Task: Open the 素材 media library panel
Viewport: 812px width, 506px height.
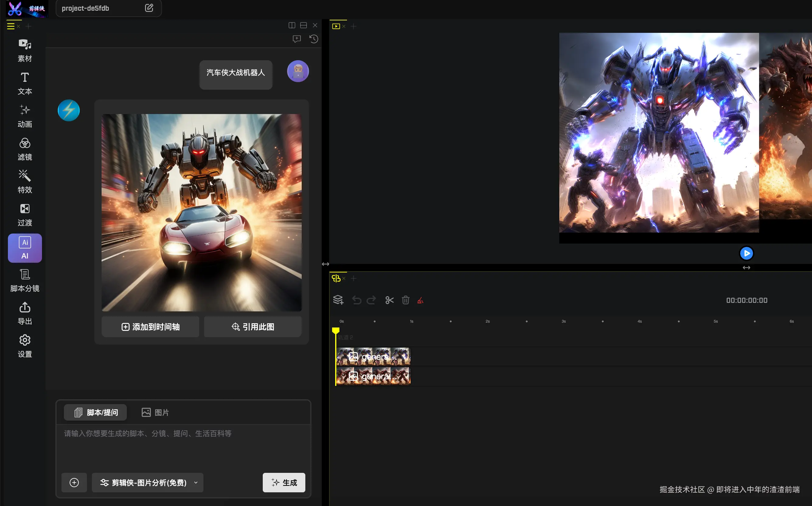Action: pos(24,50)
